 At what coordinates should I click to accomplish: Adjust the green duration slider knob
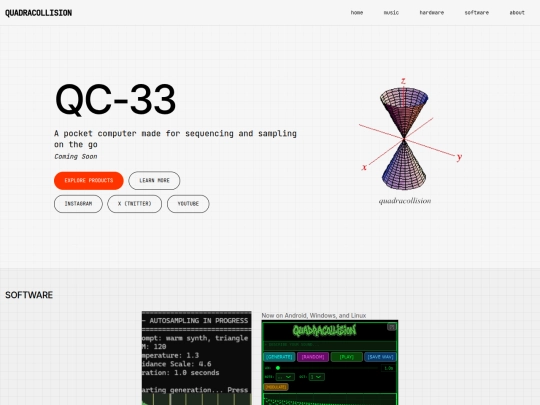pyautogui.click(x=278, y=368)
